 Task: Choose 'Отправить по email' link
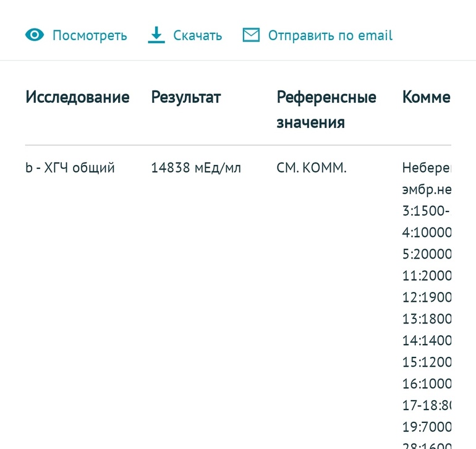click(x=330, y=35)
